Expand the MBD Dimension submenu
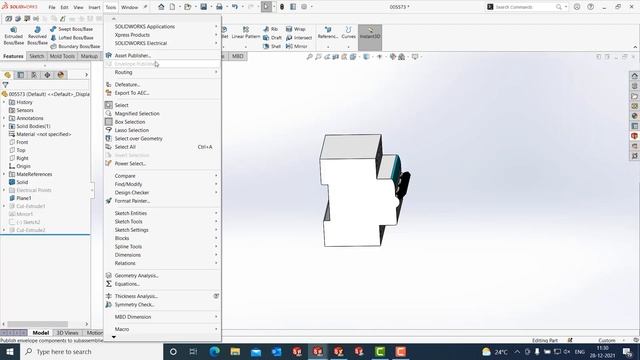 coord(162,317)
